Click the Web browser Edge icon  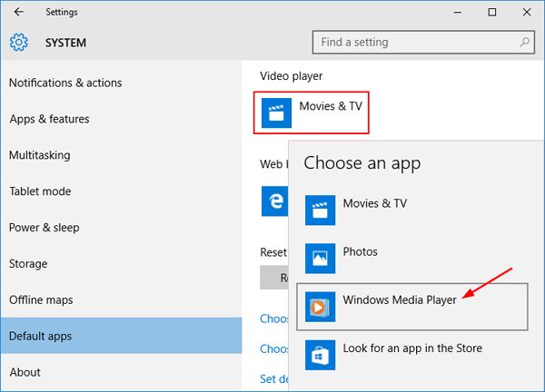click(275, 200)
